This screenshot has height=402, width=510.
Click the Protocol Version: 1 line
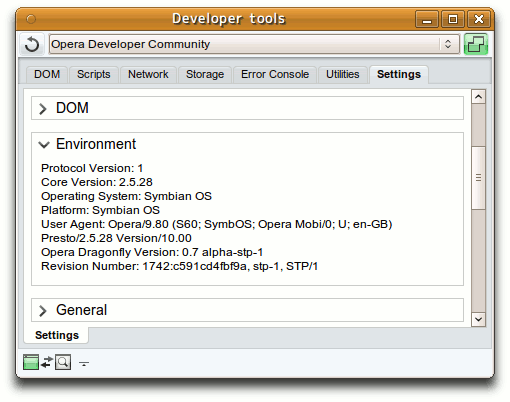(x=92, y=168)
